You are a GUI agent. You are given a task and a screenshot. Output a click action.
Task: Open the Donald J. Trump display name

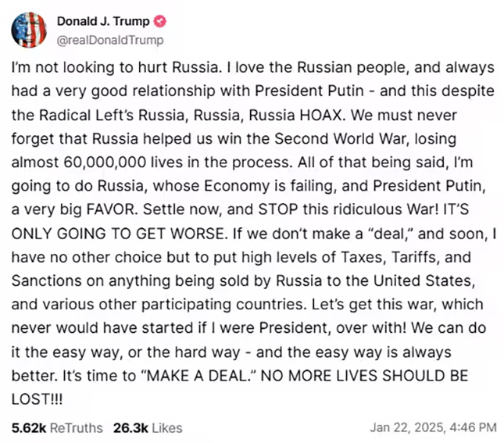click(103, 21)
